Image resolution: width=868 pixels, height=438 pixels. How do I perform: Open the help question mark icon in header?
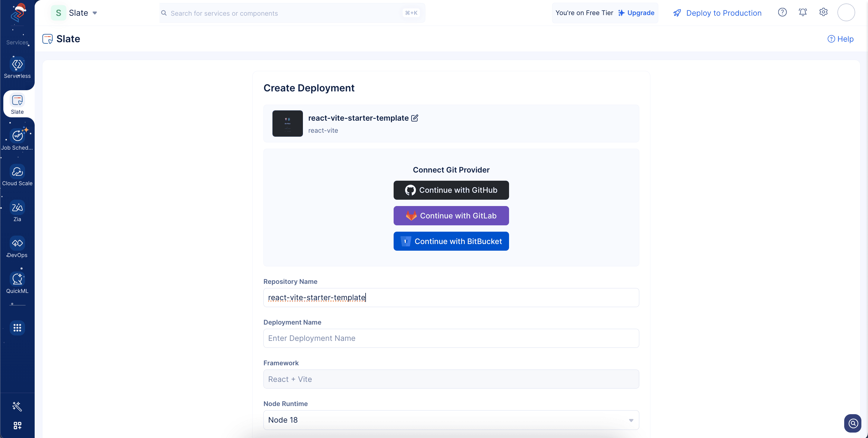[782, 12]
